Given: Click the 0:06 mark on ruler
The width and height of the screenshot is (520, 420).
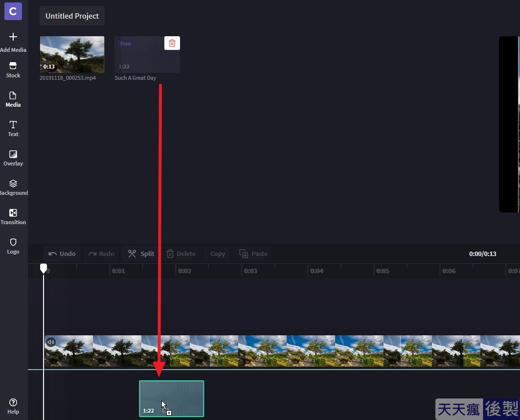Looking at the screenshot, I should [449, 271].
